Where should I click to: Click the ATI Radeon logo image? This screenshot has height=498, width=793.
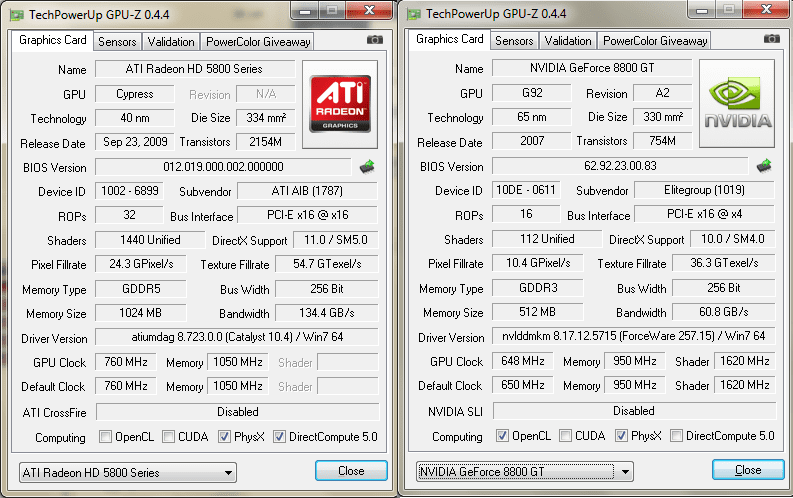click(340, 104)
